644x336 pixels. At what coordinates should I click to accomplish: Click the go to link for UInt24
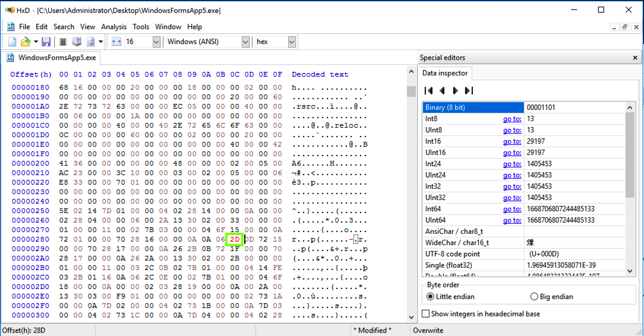coord(512,175)
